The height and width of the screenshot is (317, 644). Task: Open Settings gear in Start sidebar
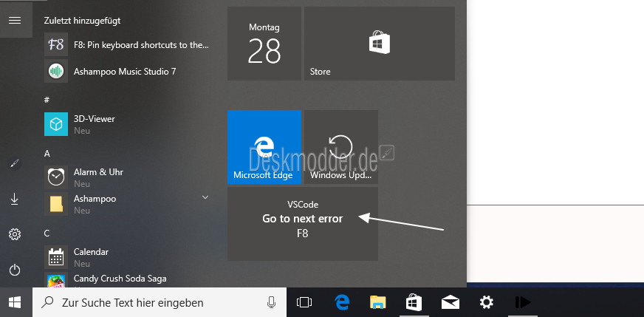pyautogui.click(x=15, y=234)
